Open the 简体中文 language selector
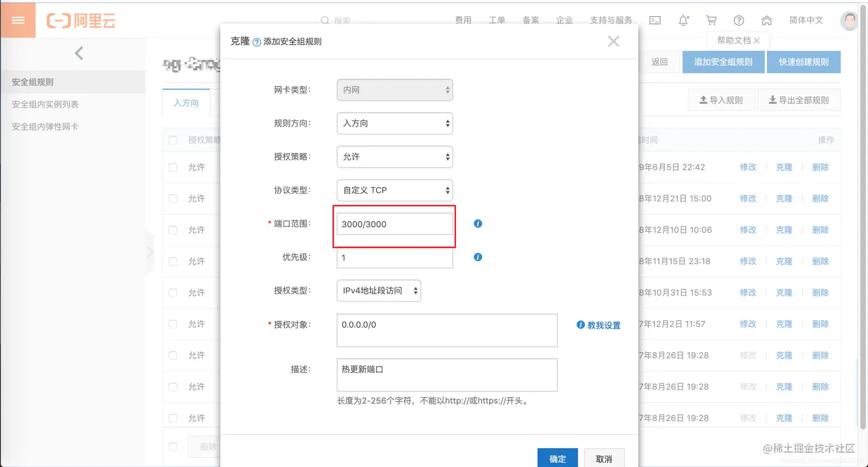The height and width of the screenshot is (467, 868). (806, 21)
